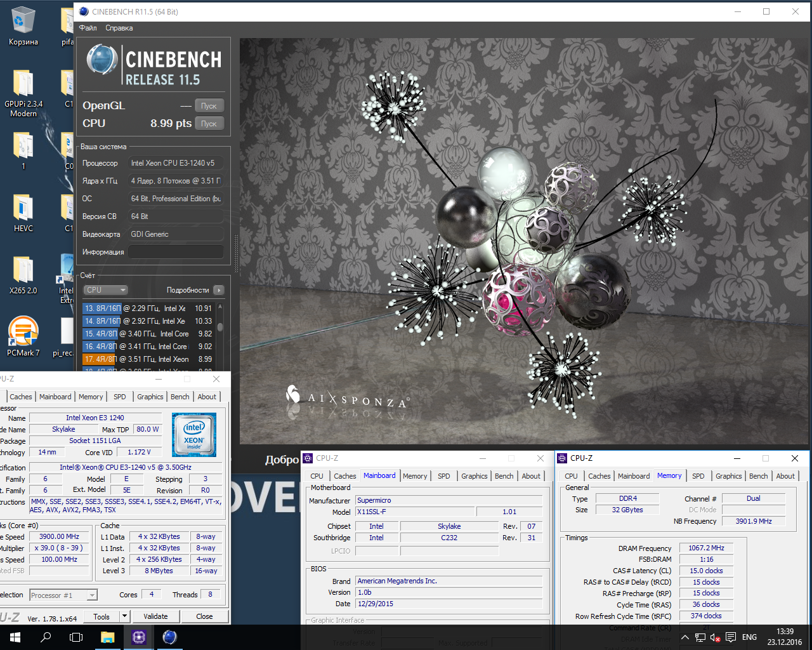Switch to Memory tab in Mainboard CPU-Z window
Image resolution: width=812 pixels, height=650 pixels.
[x=415, y=476]
